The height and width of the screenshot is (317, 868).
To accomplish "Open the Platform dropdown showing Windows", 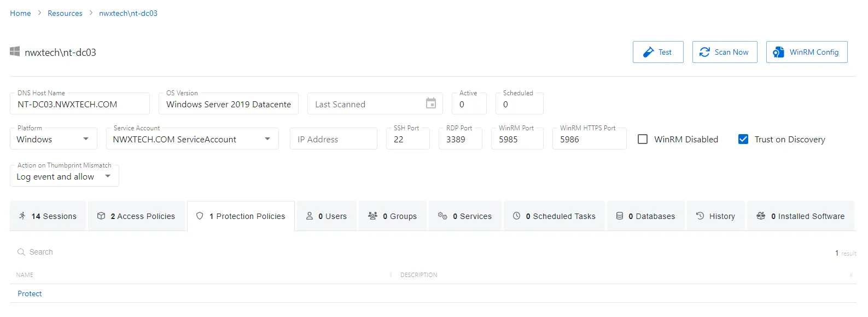I will coord(54,139).
